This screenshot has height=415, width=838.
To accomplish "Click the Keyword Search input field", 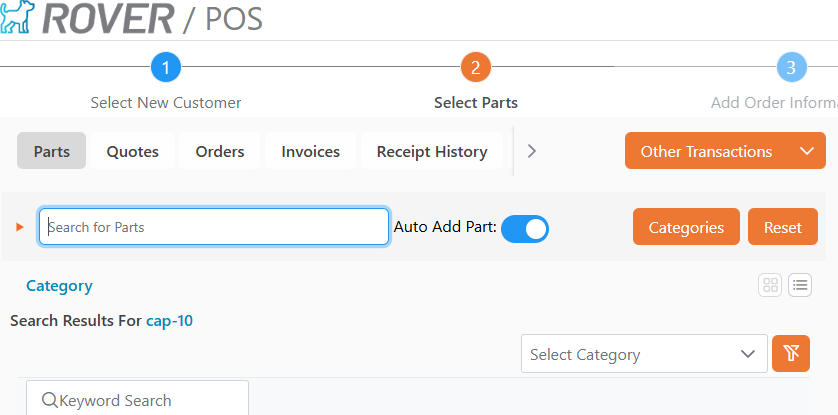I will click(137, 398).
